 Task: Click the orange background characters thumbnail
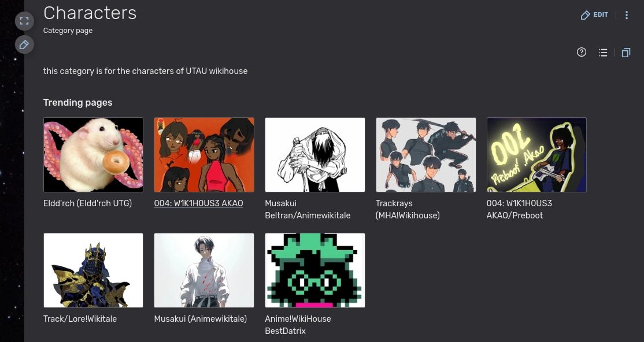[x=204, y=155]
